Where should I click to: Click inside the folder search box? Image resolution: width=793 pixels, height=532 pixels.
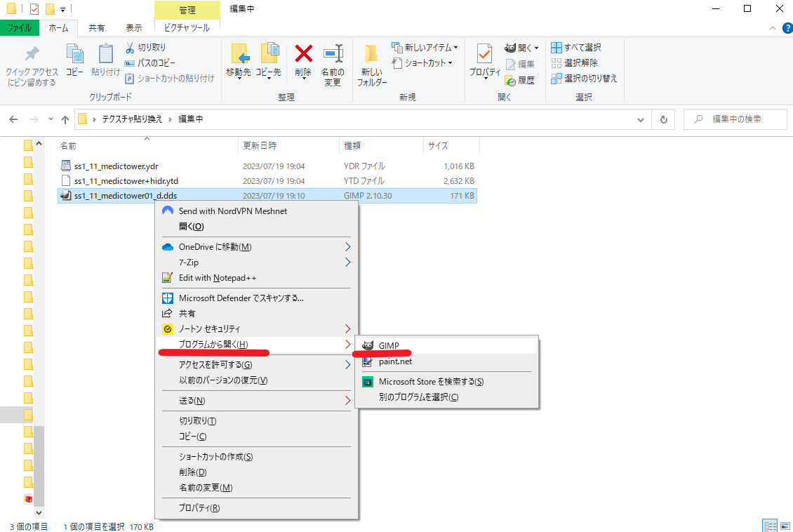[x=735, y=119]
